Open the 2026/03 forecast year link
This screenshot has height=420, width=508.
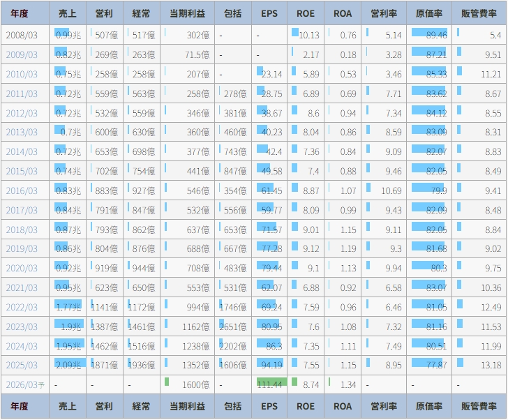[23, 385]
